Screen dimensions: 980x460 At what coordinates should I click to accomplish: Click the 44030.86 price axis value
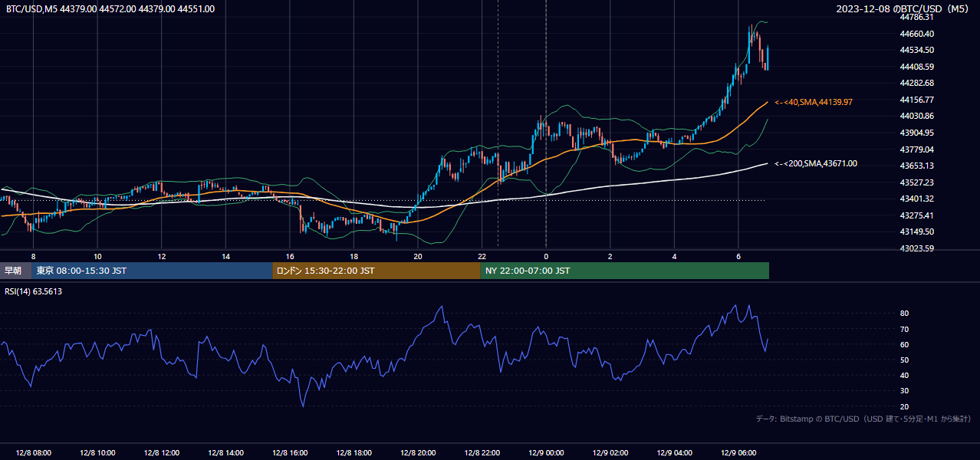(x=918, y=116)
